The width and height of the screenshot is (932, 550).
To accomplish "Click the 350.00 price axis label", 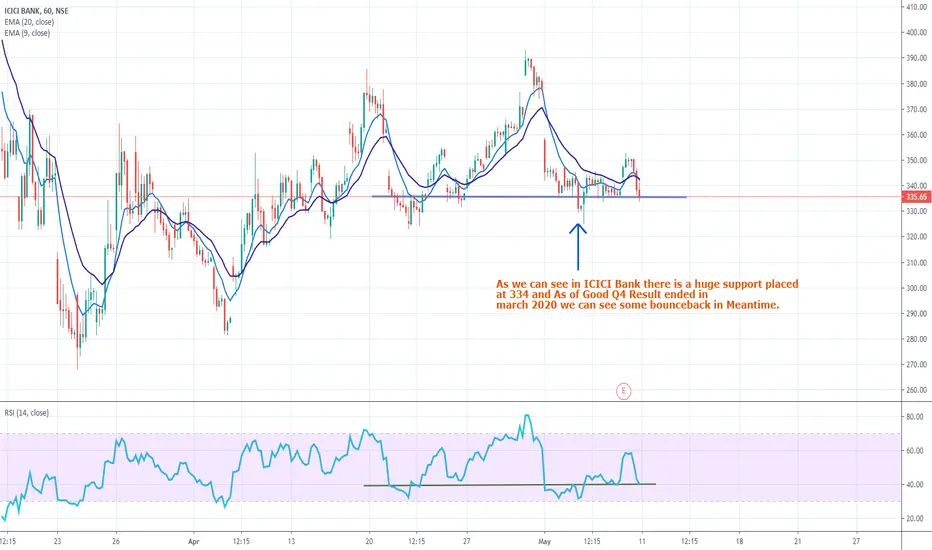I will 916,161.
